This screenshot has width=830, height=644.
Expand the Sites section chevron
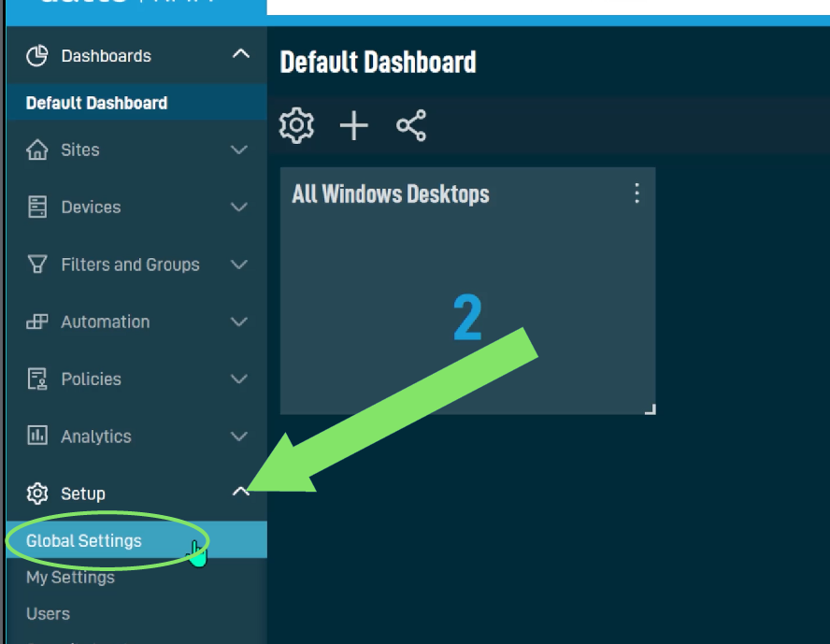tap(239, 150)
